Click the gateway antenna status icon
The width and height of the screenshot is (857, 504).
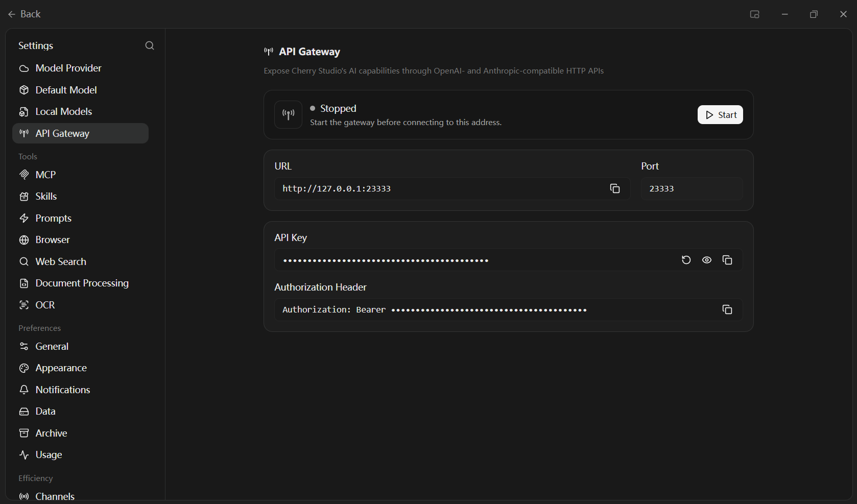click(x=288, y=114)
